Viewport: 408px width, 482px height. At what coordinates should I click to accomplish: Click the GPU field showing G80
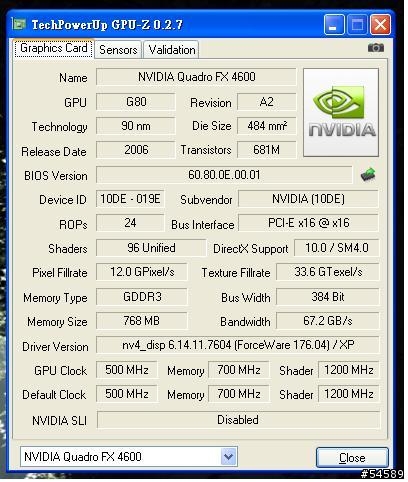(x=136, y=102)
